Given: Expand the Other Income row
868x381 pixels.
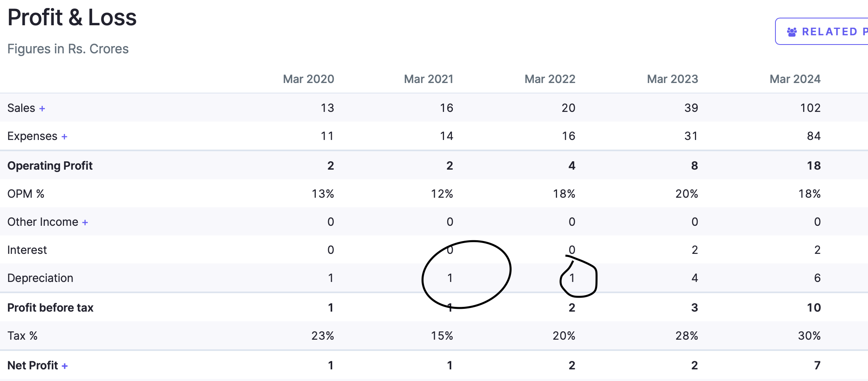Looking at the screenshot, I should point(85,223).
